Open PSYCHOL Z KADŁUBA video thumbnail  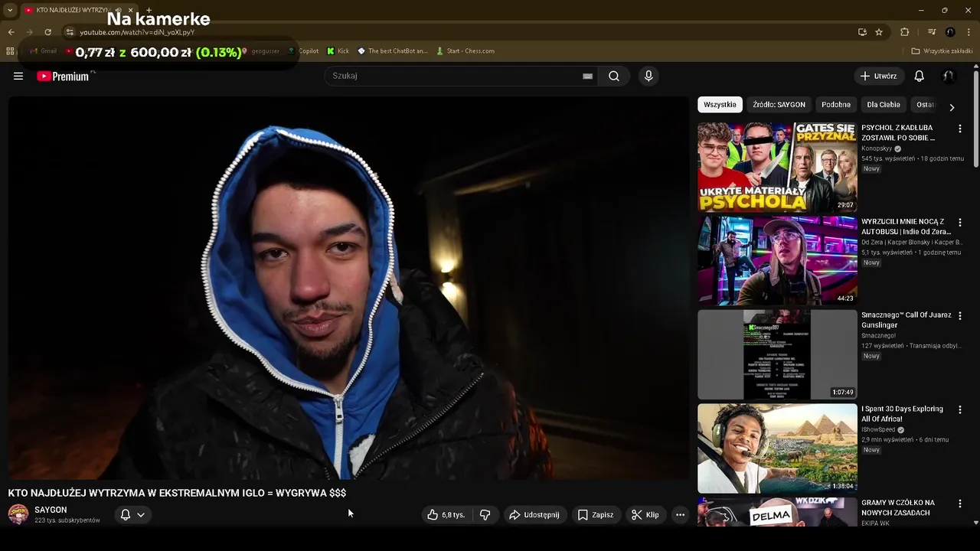777,167
